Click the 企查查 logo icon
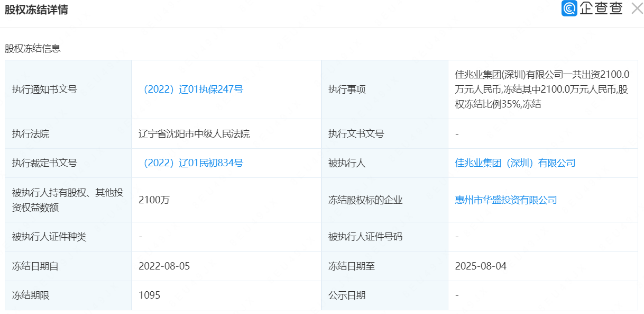This screenshot has width=644, height=314. (569, 9)
